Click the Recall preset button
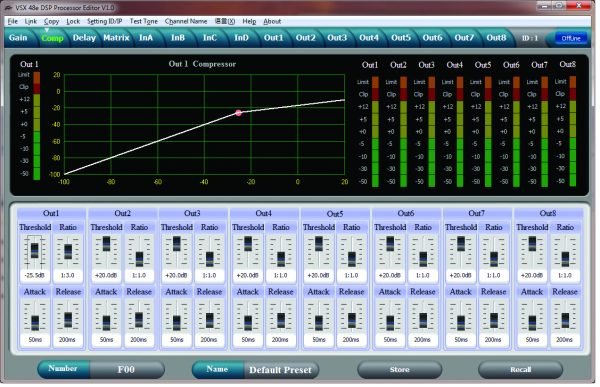Image resolution: width=600 pixels, height=387 pixels. click(520, 369)
